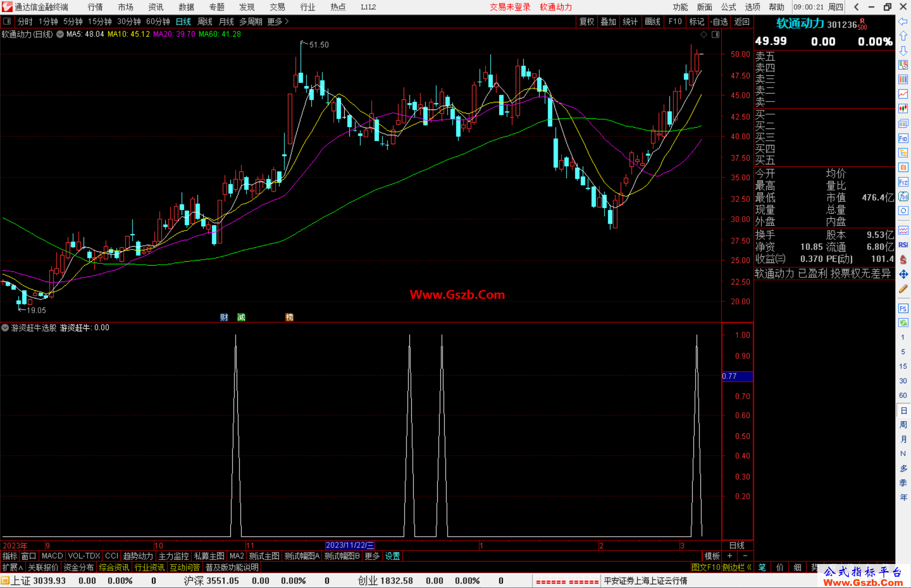Click the 通达信 app logo icon
This screenshot has height=588, width=911.
[x=7, y=7]
